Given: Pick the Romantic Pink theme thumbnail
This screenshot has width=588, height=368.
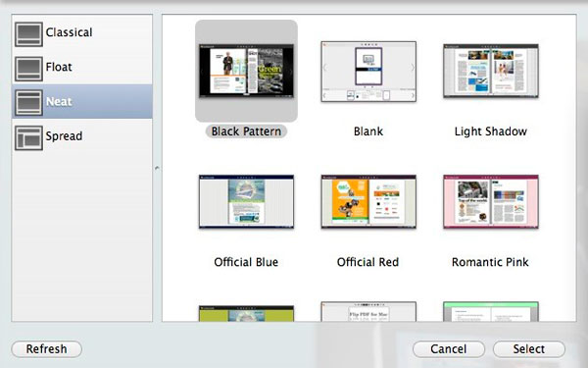Looking at the screenshot, I should click(x=491, y=201).
